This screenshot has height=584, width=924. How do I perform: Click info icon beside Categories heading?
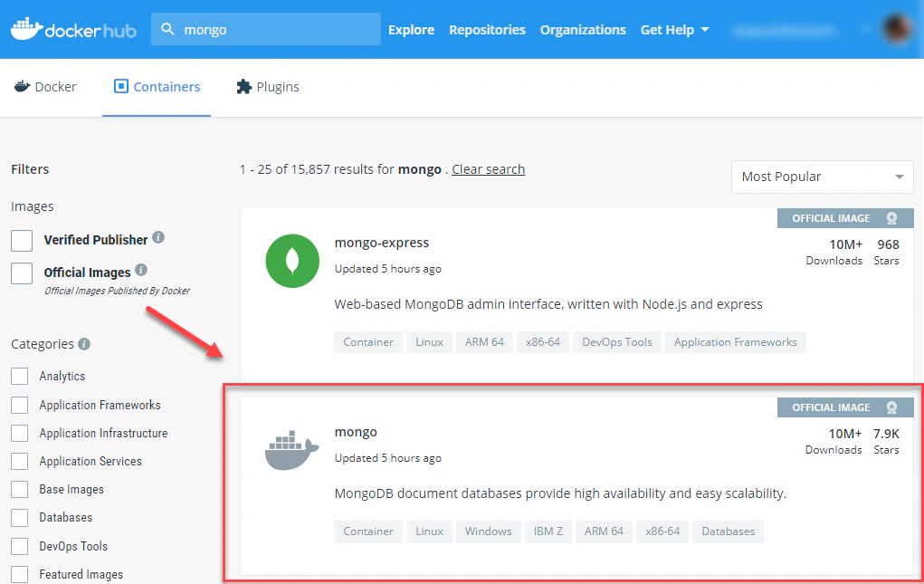(84, 343)
